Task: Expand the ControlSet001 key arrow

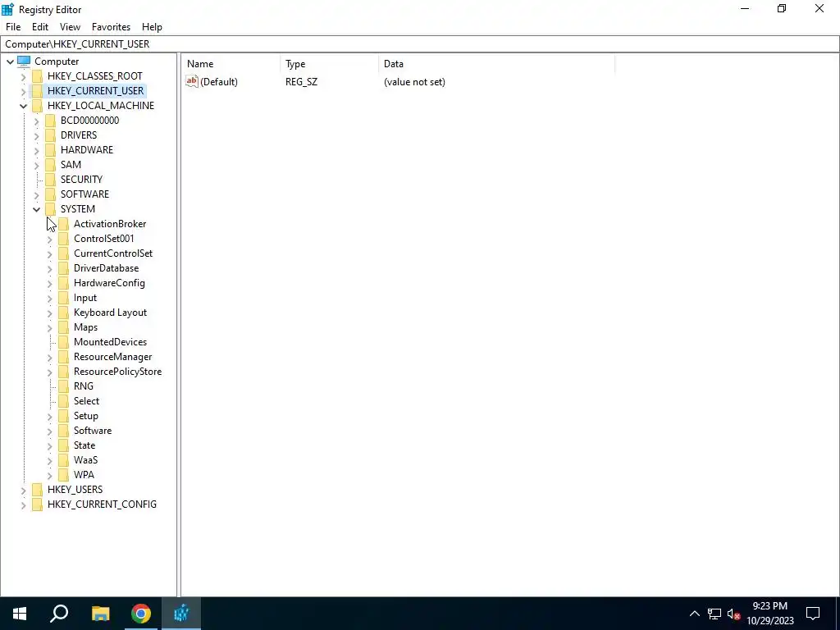Action: pos(50,239)
